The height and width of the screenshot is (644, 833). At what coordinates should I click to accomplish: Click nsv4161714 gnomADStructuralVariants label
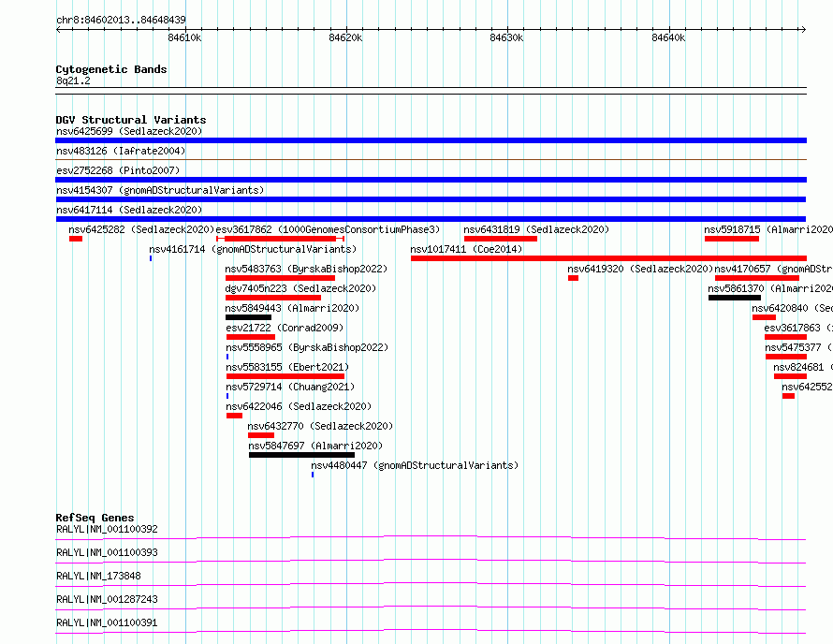[253, 249]
